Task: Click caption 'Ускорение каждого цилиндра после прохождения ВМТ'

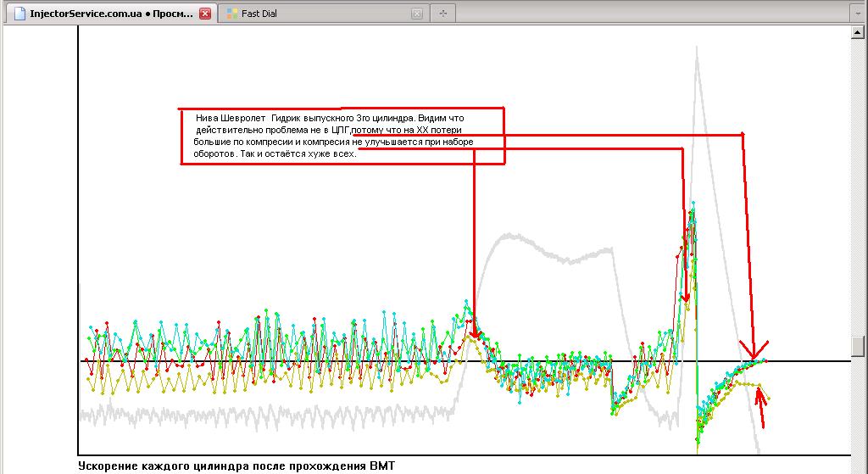Action: click(237, 466)
